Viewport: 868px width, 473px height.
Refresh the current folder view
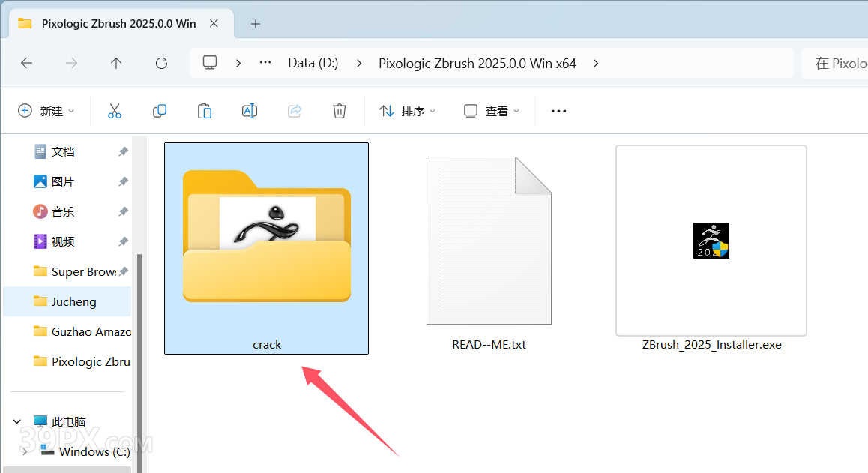pos(161,63)
